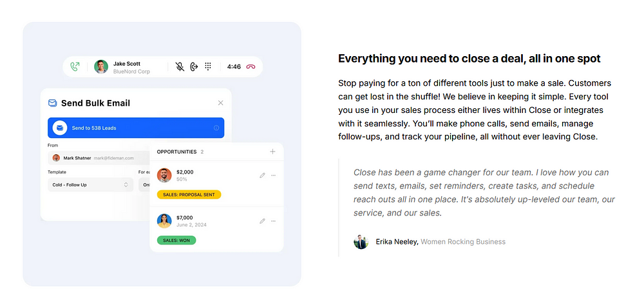The height and width of the screenshot is (298, 644).
Task: Open the Cold - Follow Up template dropdown
Action: point(90,185)
